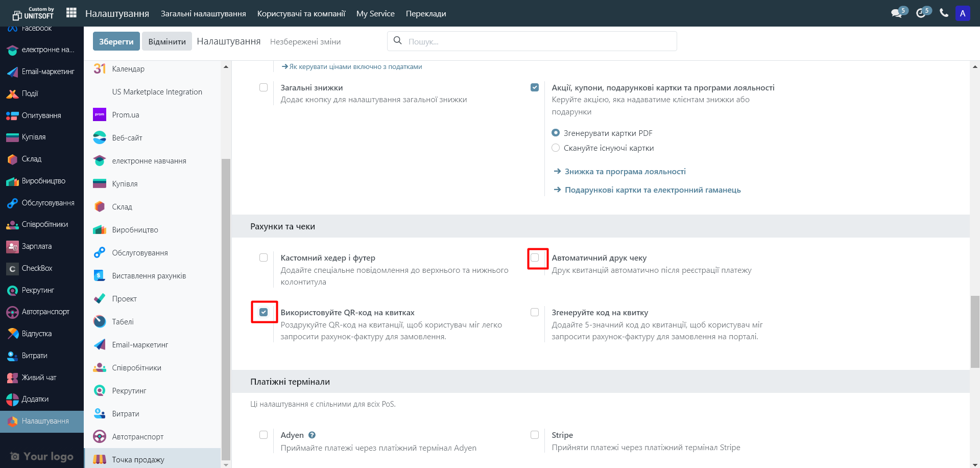This screenshot has width=980, height=468.
Task: Open Рекрутинг app in dark sidebar
Action: [x=42, y=290]
